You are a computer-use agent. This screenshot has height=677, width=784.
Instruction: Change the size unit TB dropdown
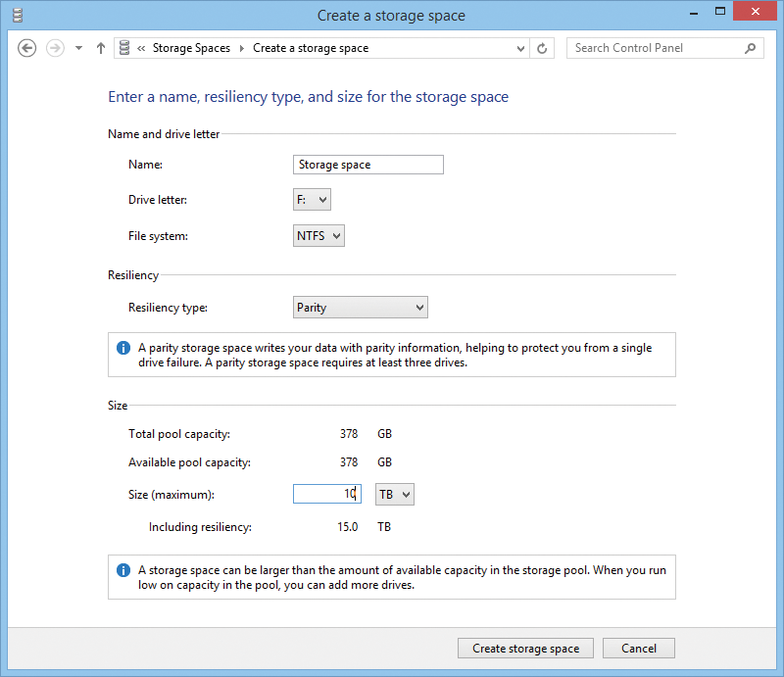(x=395, y=495)
